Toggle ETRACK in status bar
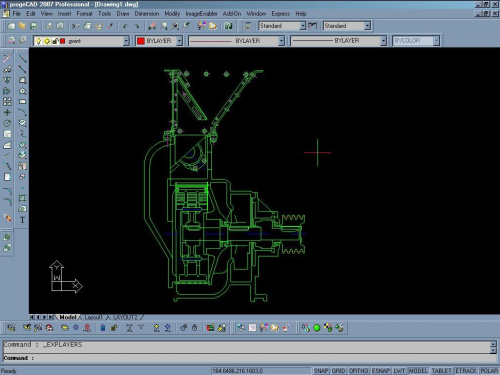Image resolution: width=500 pixels, height=375 pixels. [466, 371]
